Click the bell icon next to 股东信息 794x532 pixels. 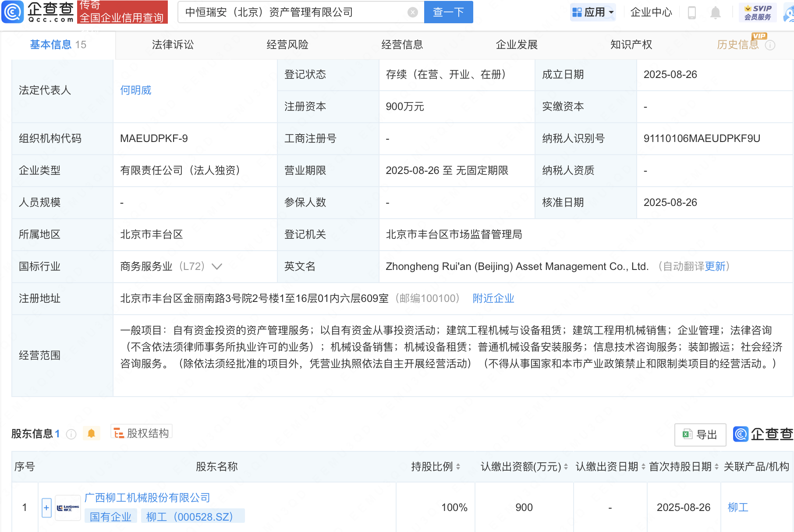[x=92, y=433]
